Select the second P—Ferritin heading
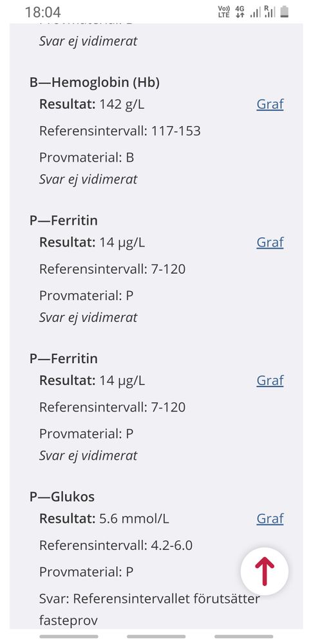This screenshot has width=313, height=644. click(x=64, y=359)
